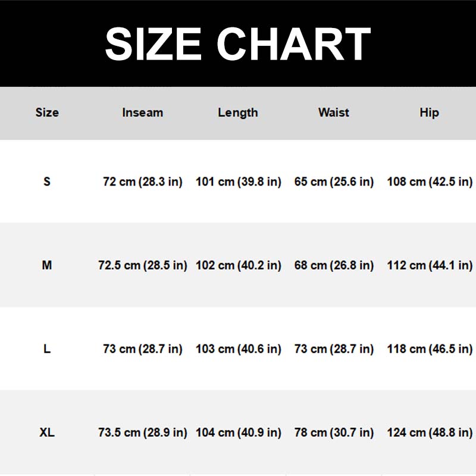476x476 pixels.
Task: Select the Length column header
Action: pyautogui.click(x=238, y=112)
